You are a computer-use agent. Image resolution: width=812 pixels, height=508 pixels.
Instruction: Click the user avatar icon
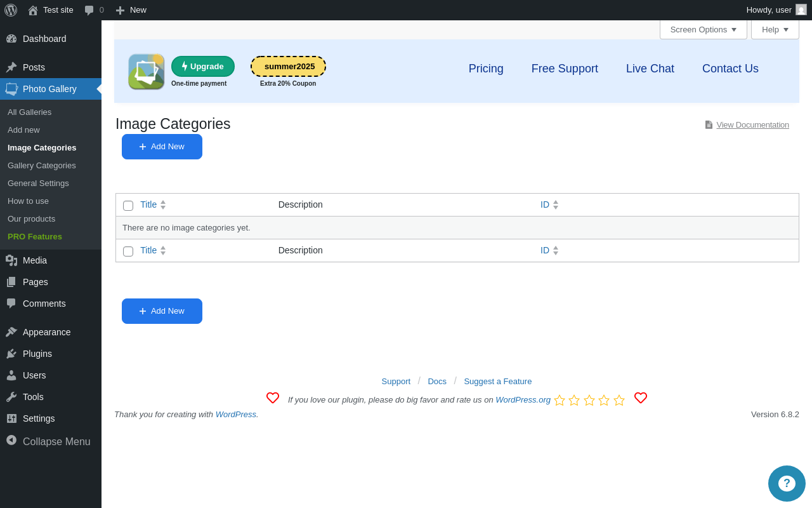pyautogui.click(x=801, y=10)
